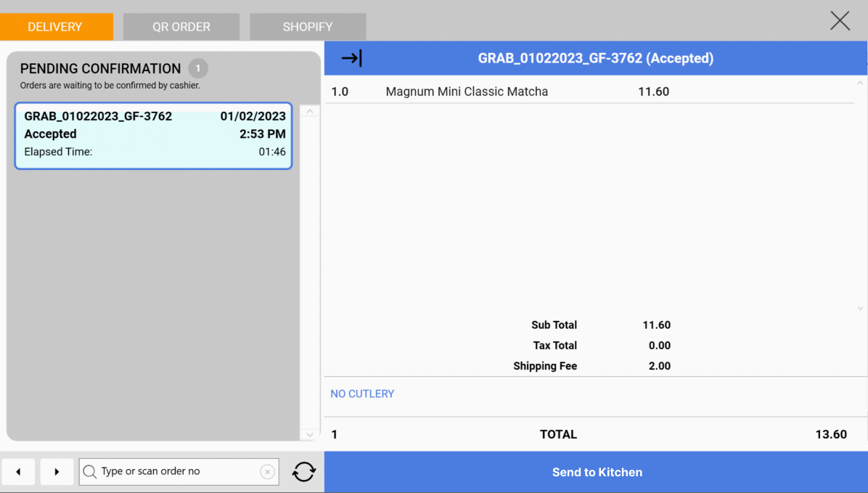Viewport: 868px width, 493px height.
Task: Focus the order number search field
Action: click(x=179, y=471)
